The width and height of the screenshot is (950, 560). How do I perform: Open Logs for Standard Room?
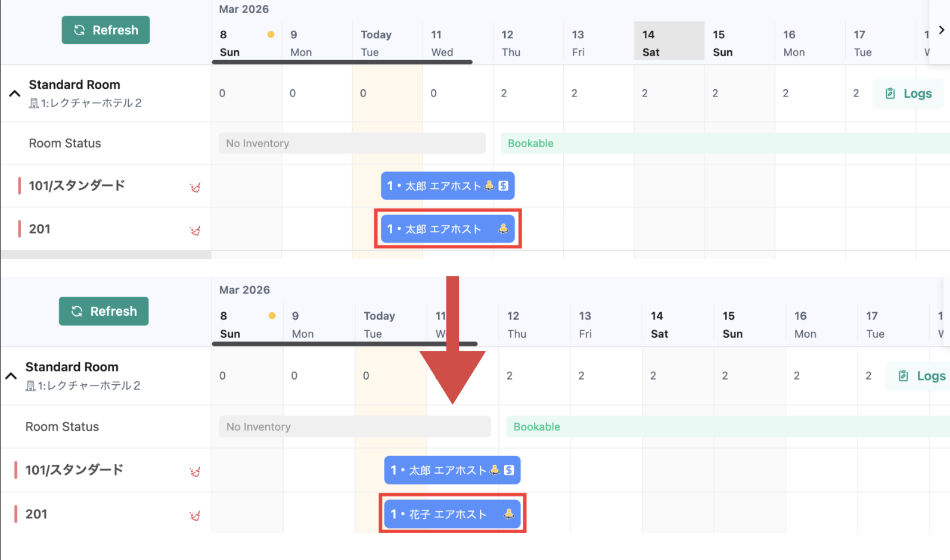point(908,94)
